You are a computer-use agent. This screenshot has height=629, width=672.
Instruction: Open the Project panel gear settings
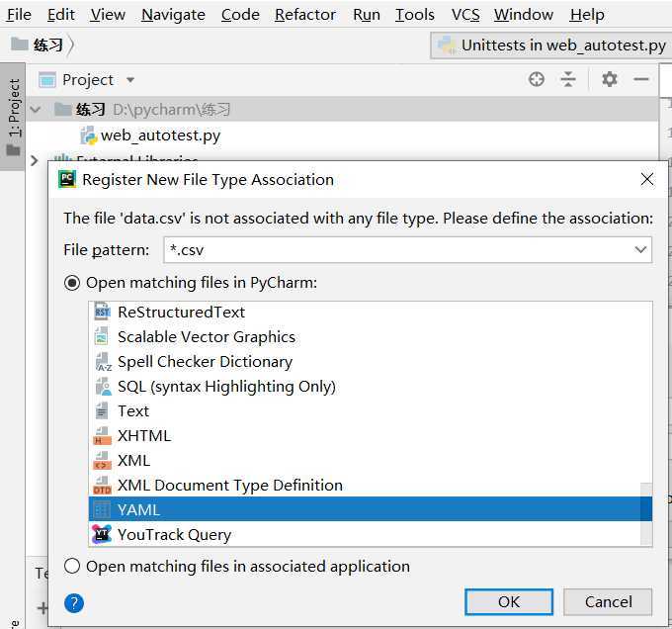click(609, 79)
